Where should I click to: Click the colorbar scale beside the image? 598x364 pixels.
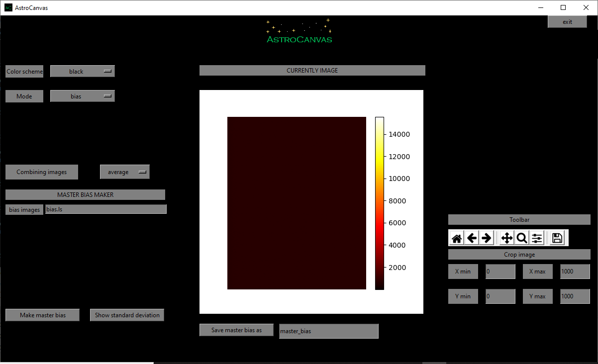[x=380, y=203]
